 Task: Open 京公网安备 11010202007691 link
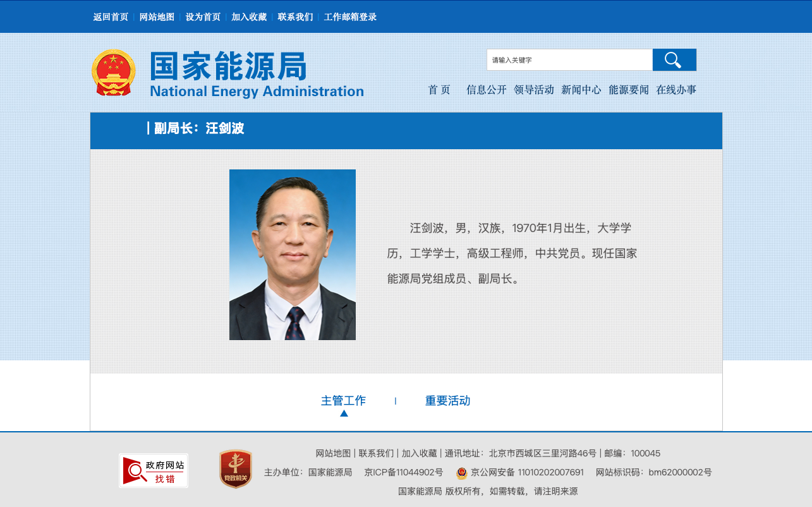click(527, 472)
